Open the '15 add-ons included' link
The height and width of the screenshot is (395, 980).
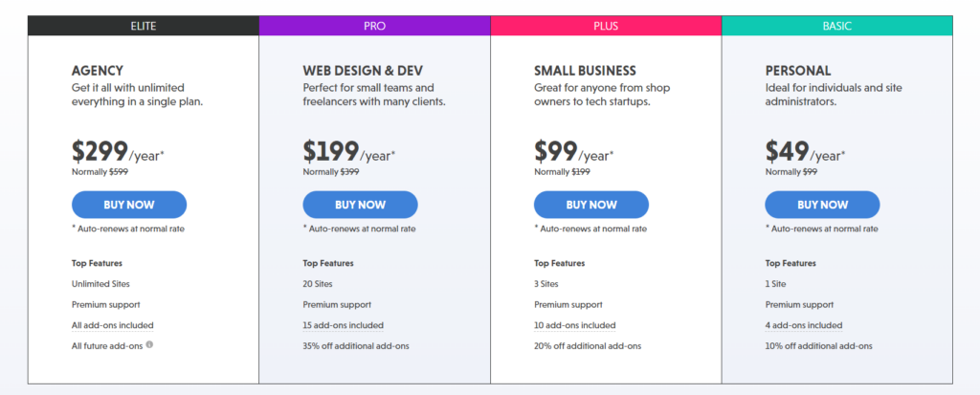pos(344,325)
